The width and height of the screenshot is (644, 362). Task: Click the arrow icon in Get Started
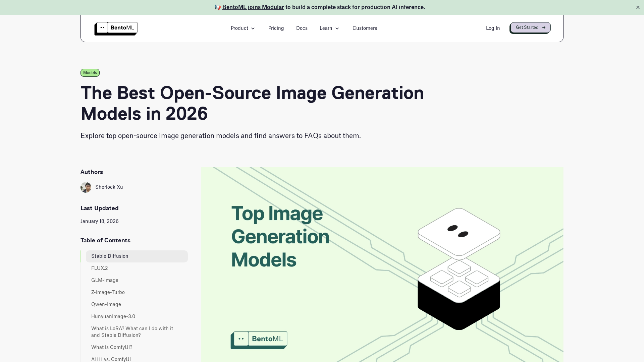[544, 27]
